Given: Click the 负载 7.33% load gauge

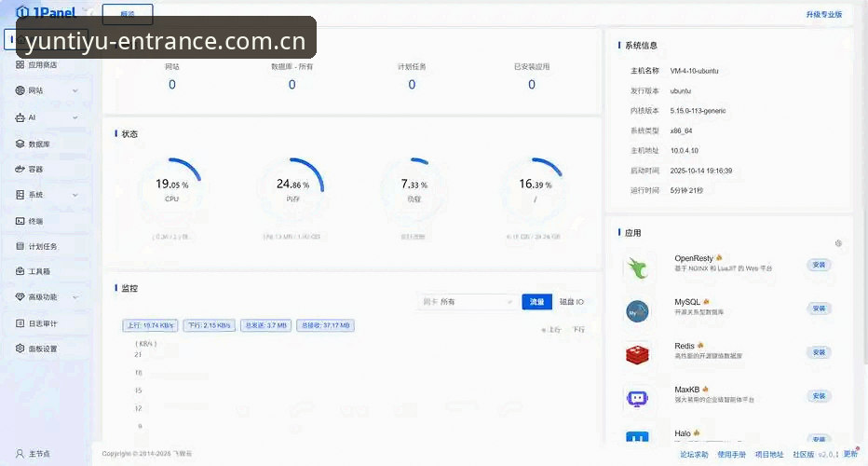Looking at the screenshot, I should 414,189.
